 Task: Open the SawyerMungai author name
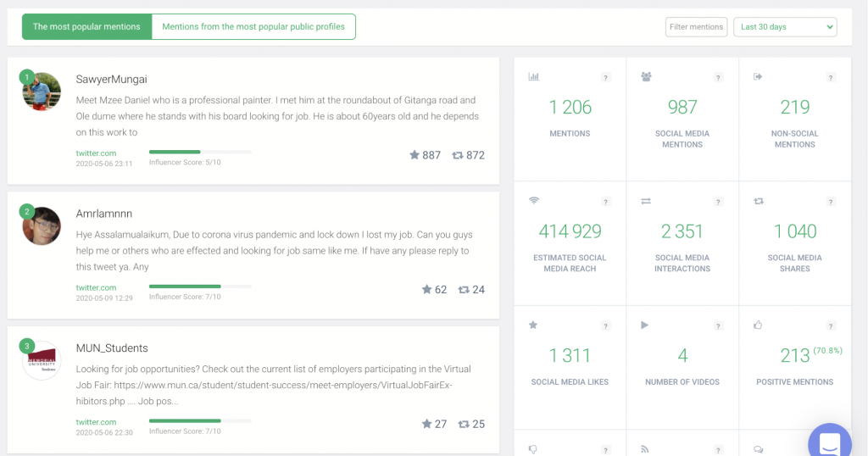[x=111, y=80]
